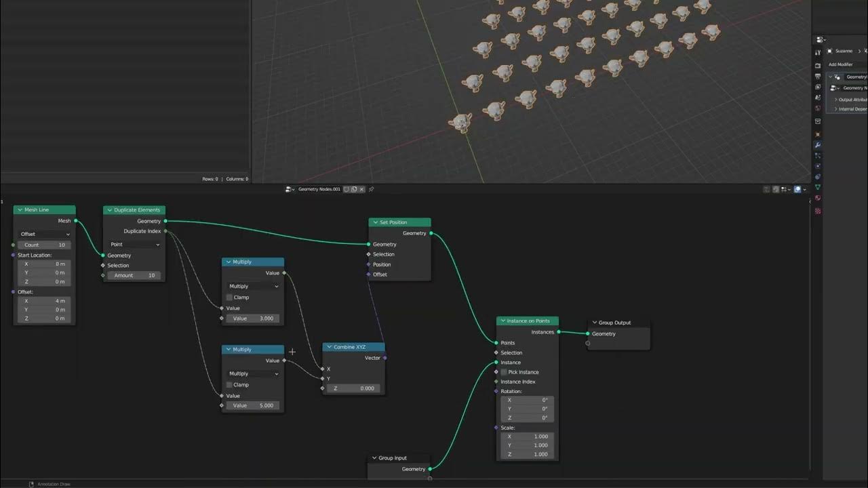Open the Collection properties tab

818,121
